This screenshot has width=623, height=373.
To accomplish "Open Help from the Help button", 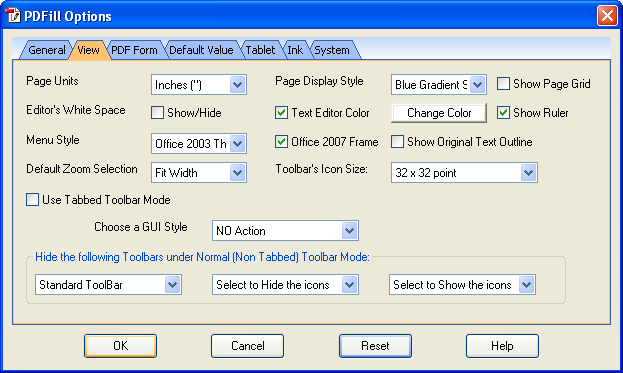I will (502, 346).
